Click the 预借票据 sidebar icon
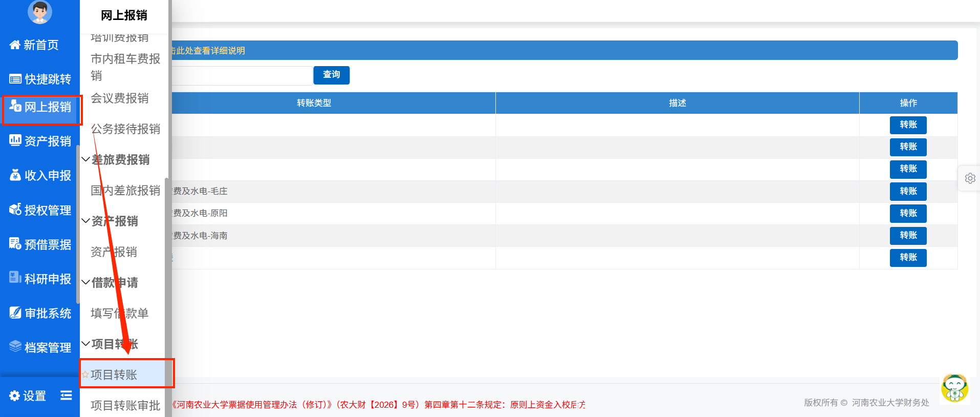980x417 pixels. (x=15, y=244)
